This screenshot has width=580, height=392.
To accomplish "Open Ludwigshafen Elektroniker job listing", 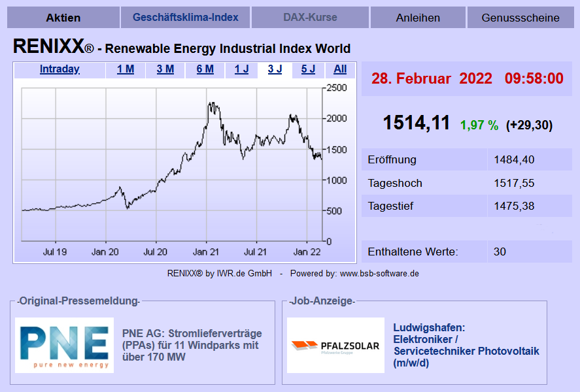I will pos(466,345).
